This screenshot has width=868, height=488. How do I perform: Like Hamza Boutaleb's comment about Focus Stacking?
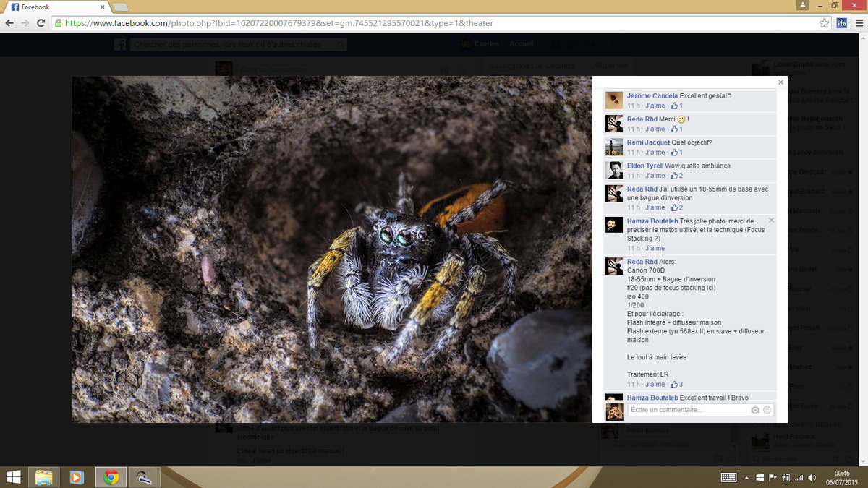(x=655, y=248)
